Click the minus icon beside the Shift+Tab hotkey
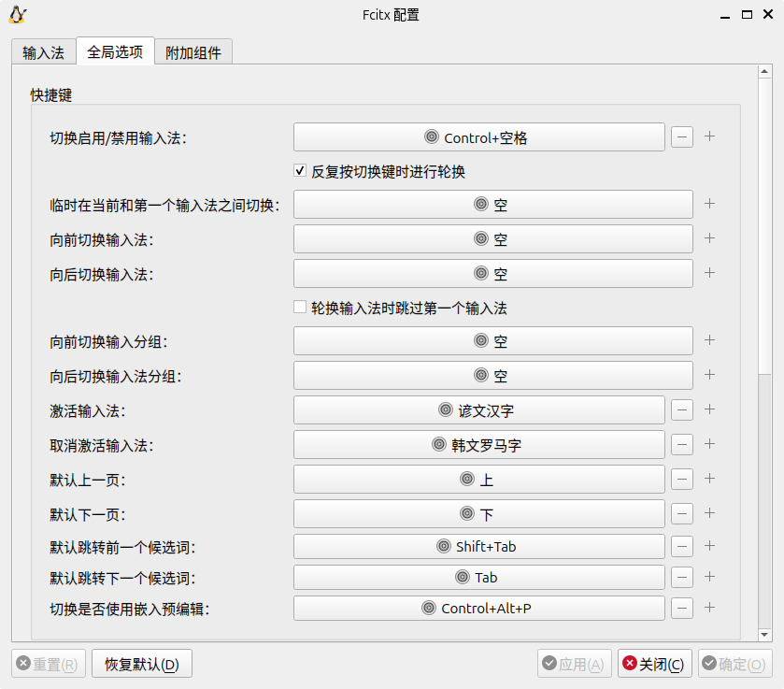Viewport: 784px width, 689px height. 682,546
